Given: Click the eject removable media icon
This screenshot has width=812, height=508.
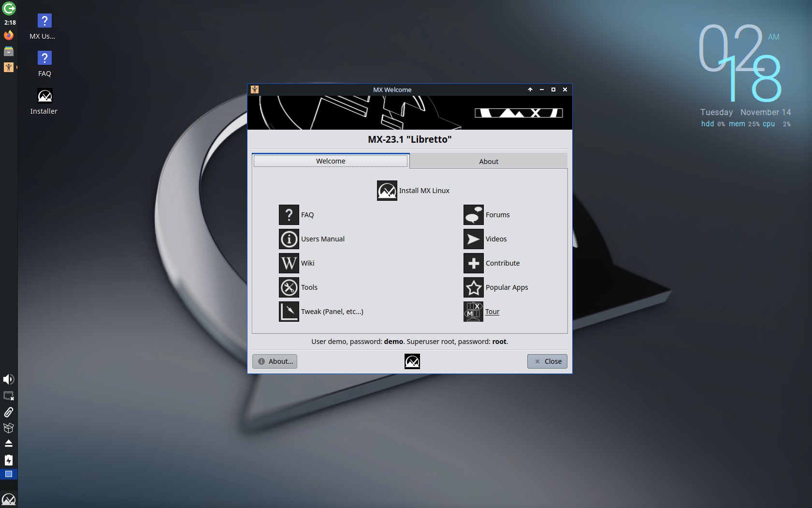Looking at the screenshot, I should point(9,444).
